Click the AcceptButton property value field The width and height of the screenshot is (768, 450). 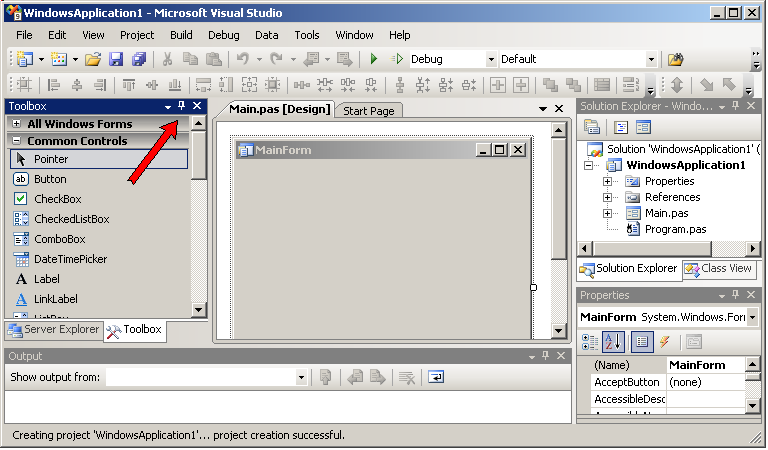tap(705, 382)
